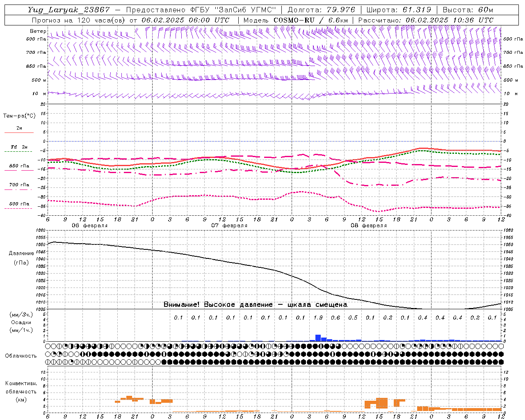The height and width of the screenshot is (420, 525).
Task: Click the Долгота: 79.976 value
Action: 321,10
